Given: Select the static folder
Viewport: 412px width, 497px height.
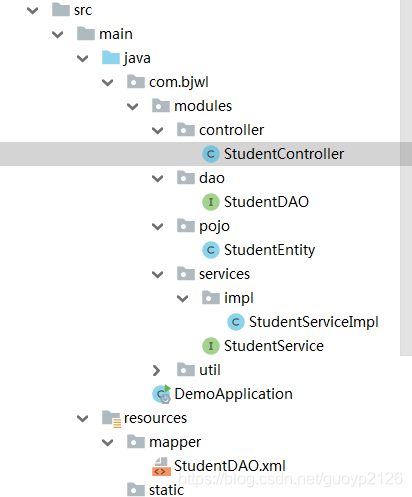Looking at the screenshot, I should [x=166, y=490].
